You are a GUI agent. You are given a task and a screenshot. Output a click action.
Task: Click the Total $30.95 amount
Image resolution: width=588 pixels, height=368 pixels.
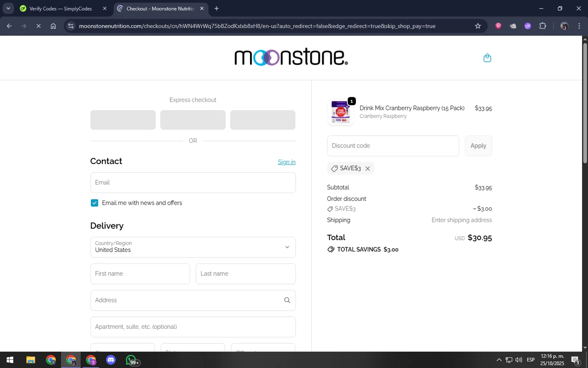480,238
